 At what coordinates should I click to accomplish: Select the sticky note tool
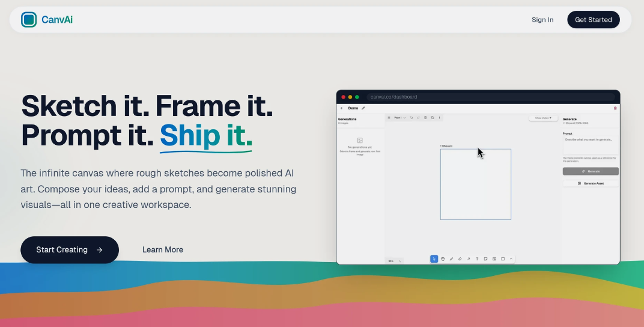click(x=485, y=259)
